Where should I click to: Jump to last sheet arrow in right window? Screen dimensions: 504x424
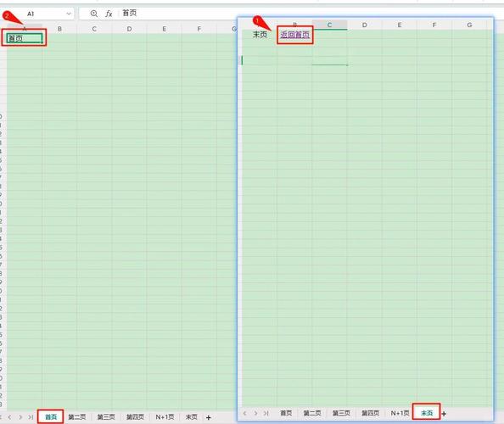tap(266, 413)
